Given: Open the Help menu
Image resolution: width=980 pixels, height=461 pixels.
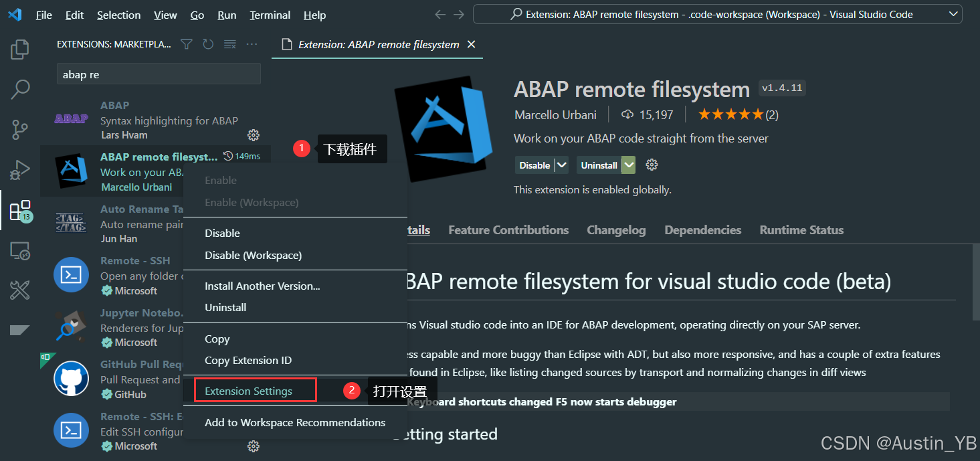Looking at the screenshot, I should coord(314,15).
